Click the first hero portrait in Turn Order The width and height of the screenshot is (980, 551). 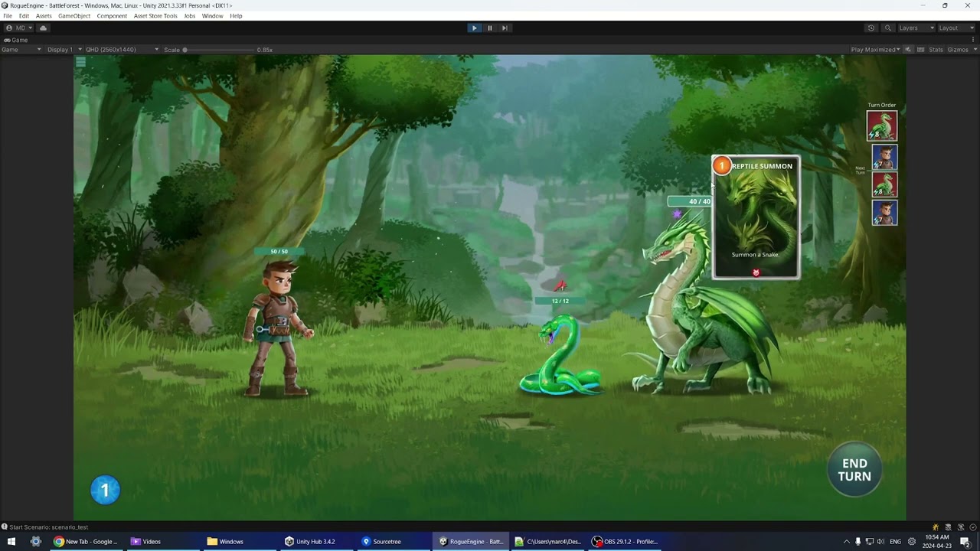click(x=884, y=157)
